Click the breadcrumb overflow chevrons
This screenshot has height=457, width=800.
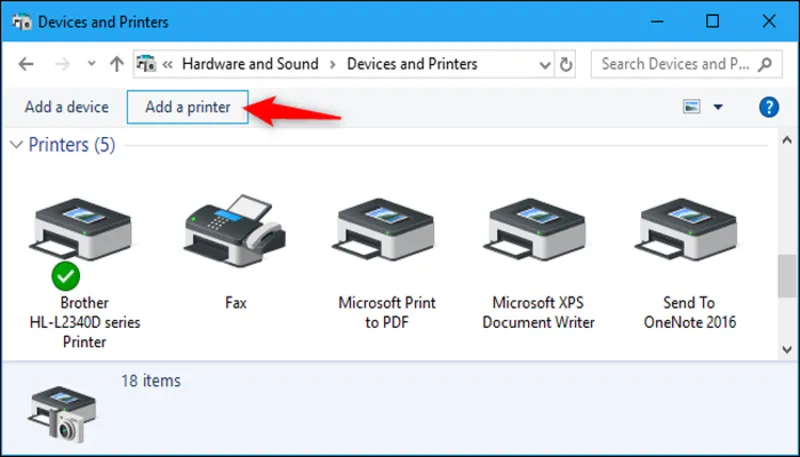click(167, 65)
